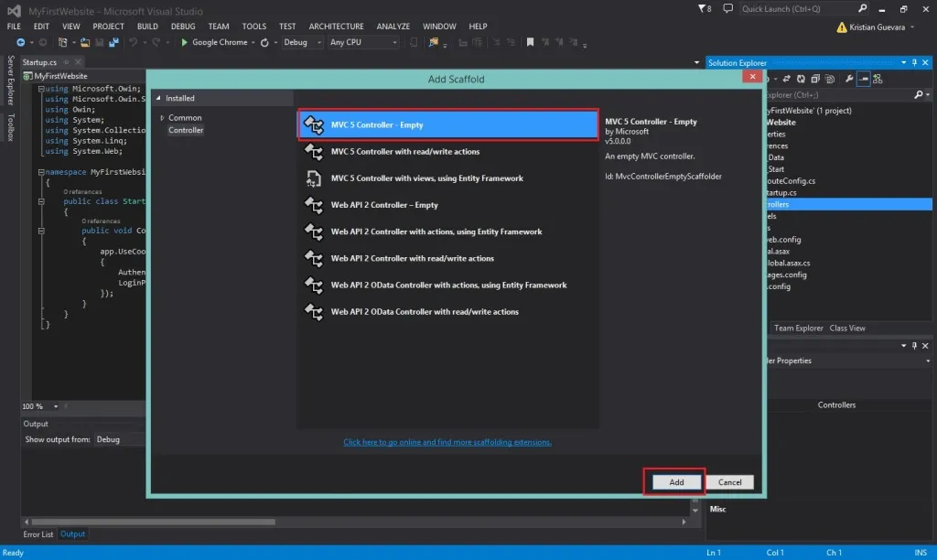Viewport: 937px width, 560px height.
Task: Choose MVC 5 Controller with views, Entity Framework
Action: (x=448, y=178)
